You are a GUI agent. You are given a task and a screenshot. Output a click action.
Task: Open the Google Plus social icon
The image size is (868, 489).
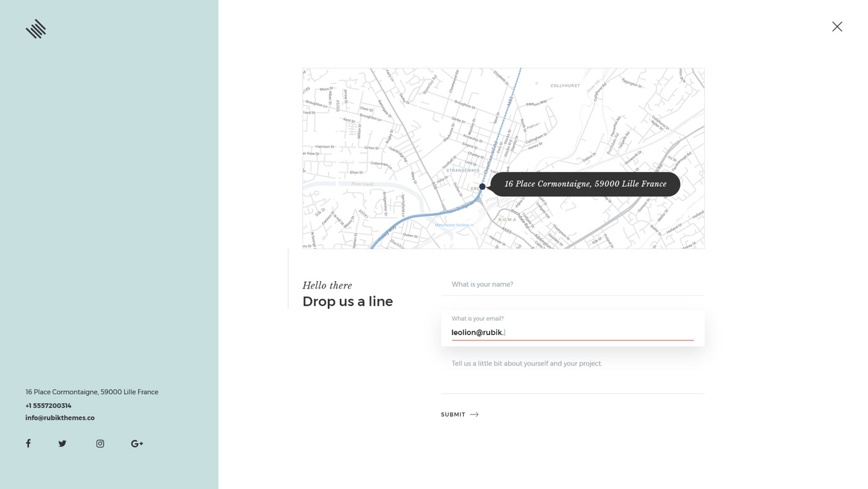pyautogui.click(x=137, y=444)
